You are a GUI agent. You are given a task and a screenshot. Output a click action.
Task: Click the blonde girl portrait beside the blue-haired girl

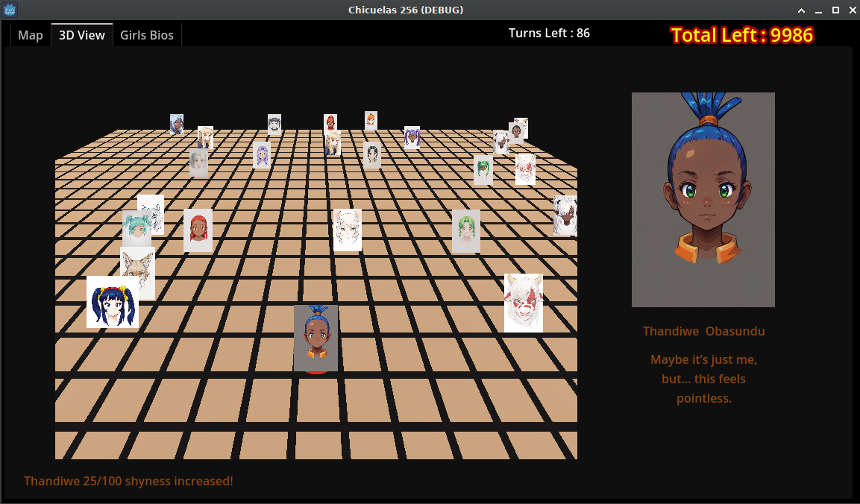click(x=205, y=137)
